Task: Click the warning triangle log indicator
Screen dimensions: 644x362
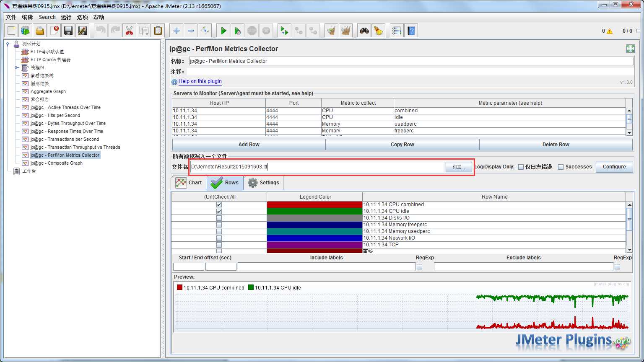Action: click(609, 31)
